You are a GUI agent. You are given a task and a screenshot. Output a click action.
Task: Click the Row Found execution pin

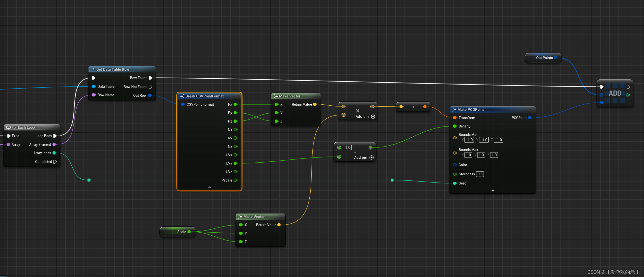click(x=151, y=78)
